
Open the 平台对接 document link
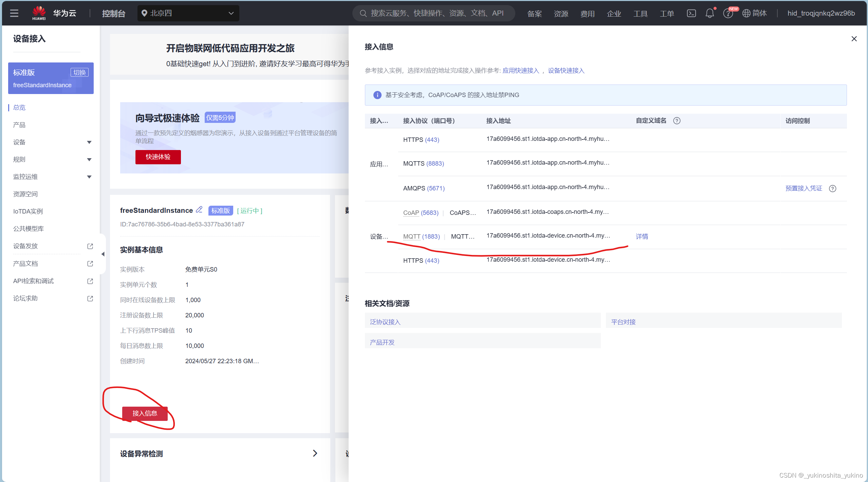[624, 322]
